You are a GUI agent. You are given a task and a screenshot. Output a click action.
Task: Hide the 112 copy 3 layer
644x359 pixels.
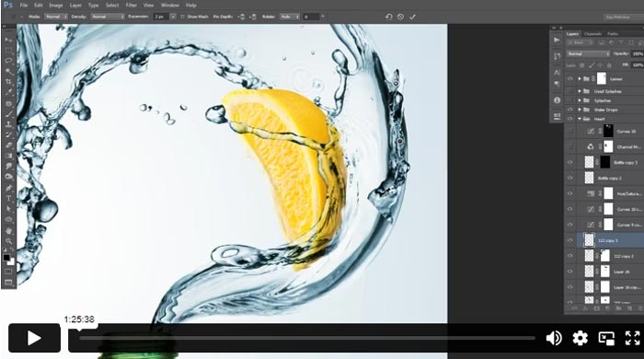[x=569, y=240]
